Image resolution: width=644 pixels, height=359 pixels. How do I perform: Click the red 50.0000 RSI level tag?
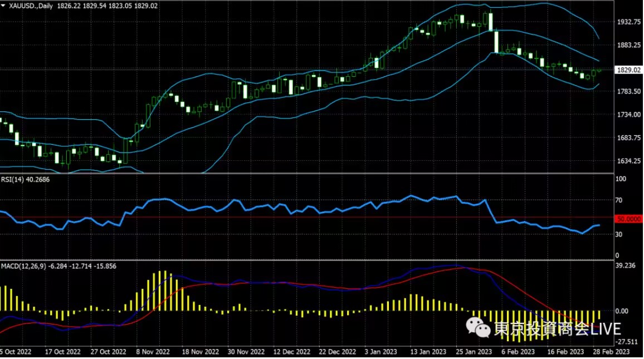pos(628,219)
